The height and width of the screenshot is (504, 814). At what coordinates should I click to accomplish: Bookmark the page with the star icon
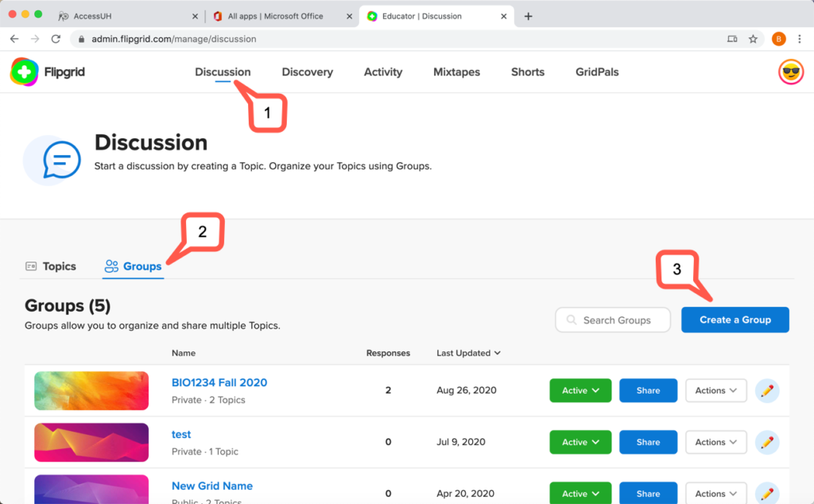tap(753, 39)
